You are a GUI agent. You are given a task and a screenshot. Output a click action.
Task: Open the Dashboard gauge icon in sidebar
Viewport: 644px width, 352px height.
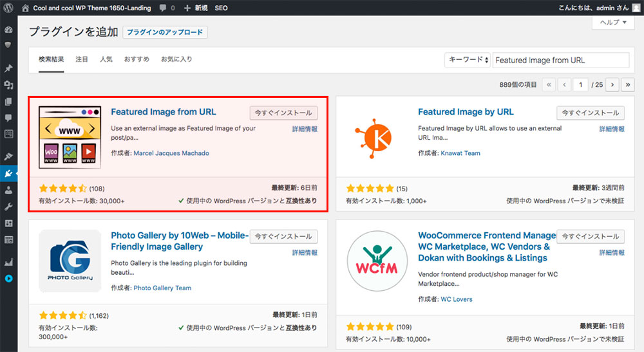tap(8, 30)
